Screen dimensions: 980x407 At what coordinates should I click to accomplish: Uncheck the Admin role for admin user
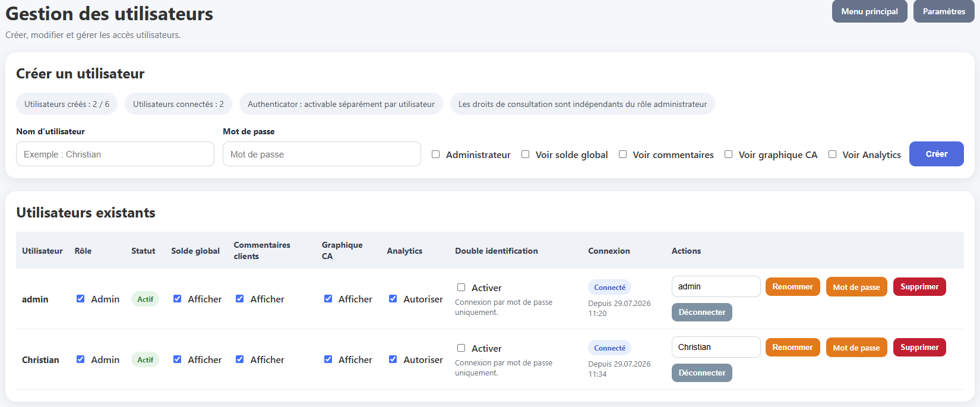coord(80,299)
